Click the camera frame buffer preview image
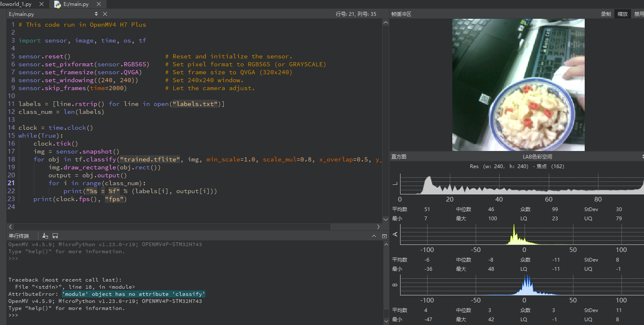The image size is (644, 325). (x=518, y=85)
